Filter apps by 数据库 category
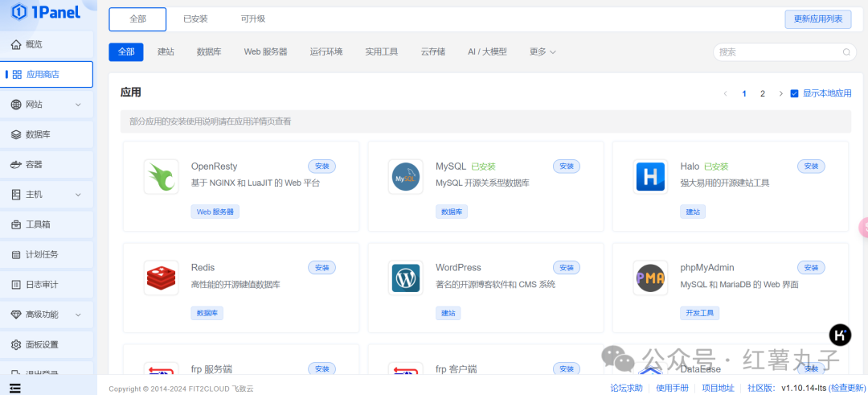 tap(209, 51)
